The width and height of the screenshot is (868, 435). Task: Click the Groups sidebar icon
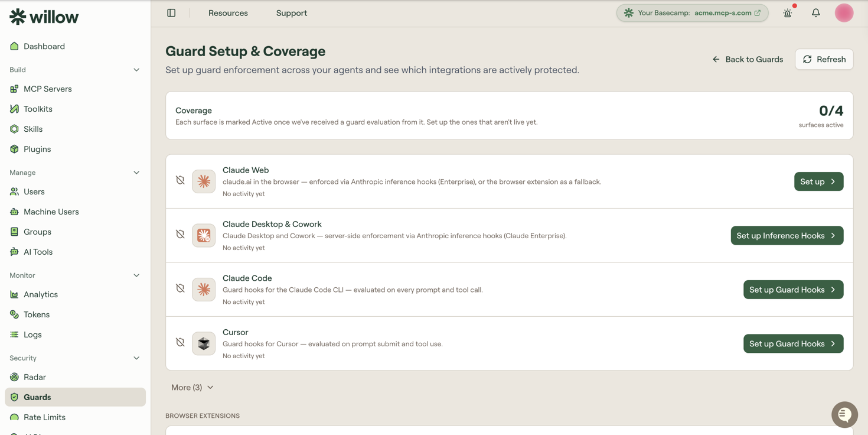point(14,232)
